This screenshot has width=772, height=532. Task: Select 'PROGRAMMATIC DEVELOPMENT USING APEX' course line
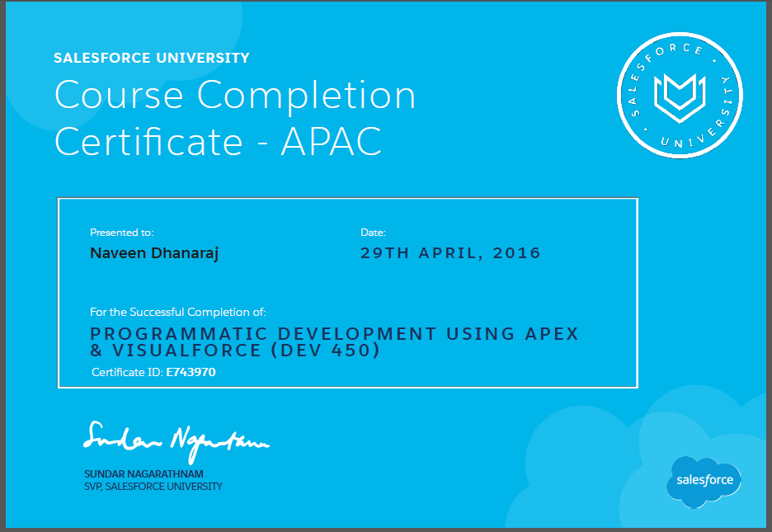pos(334,334)
